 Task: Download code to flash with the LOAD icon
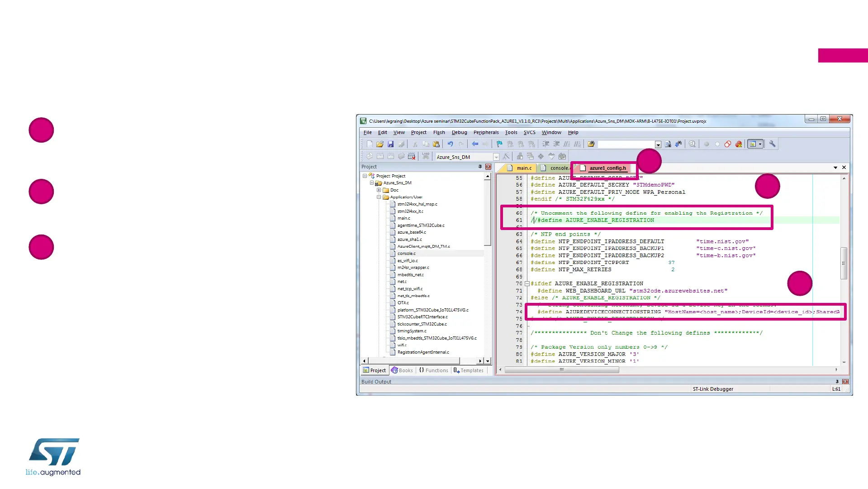(x=426, y=156)
